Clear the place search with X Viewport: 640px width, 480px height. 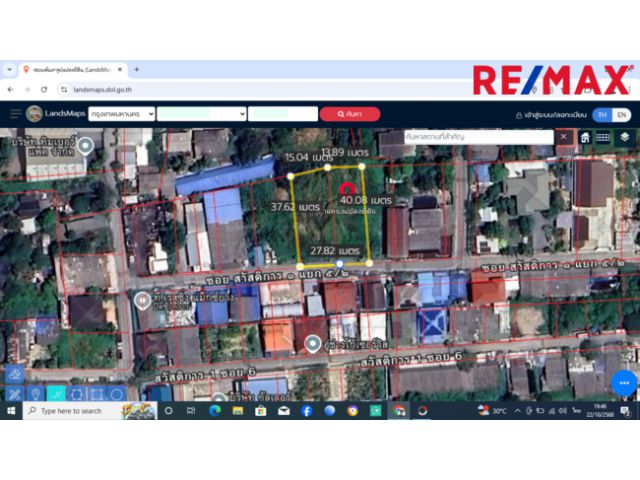point(564,137)
